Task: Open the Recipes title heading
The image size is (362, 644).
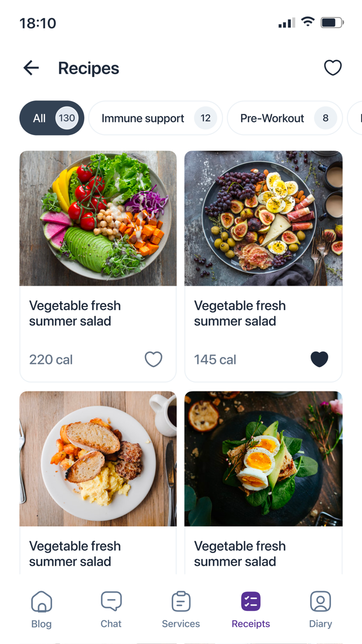Action: 88,68
